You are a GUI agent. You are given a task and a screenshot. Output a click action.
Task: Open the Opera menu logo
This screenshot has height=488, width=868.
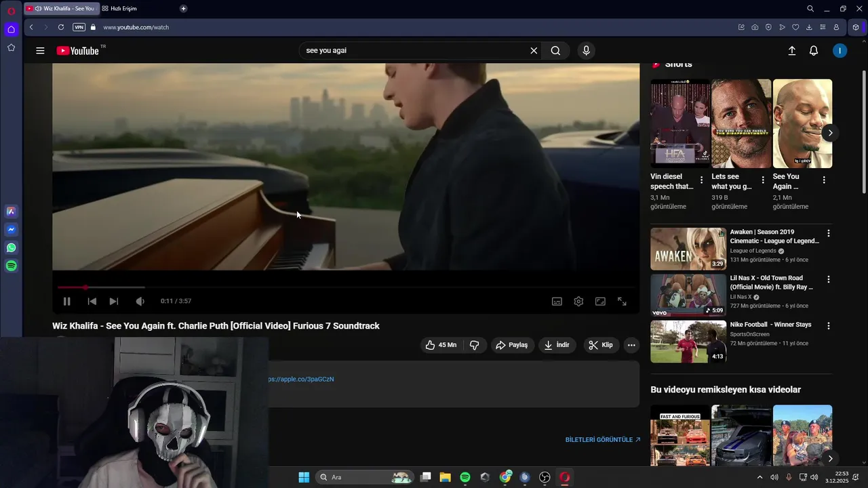(x=11, y=10)
